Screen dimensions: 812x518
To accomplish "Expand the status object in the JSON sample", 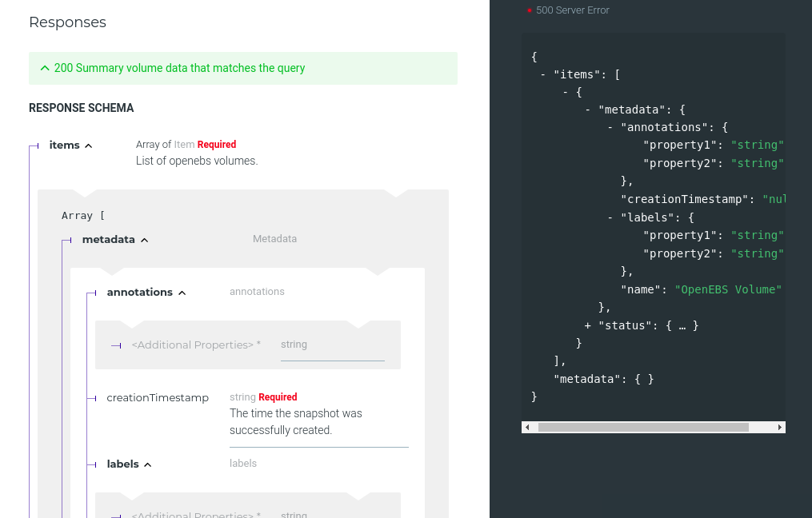I will click(587, 325).
